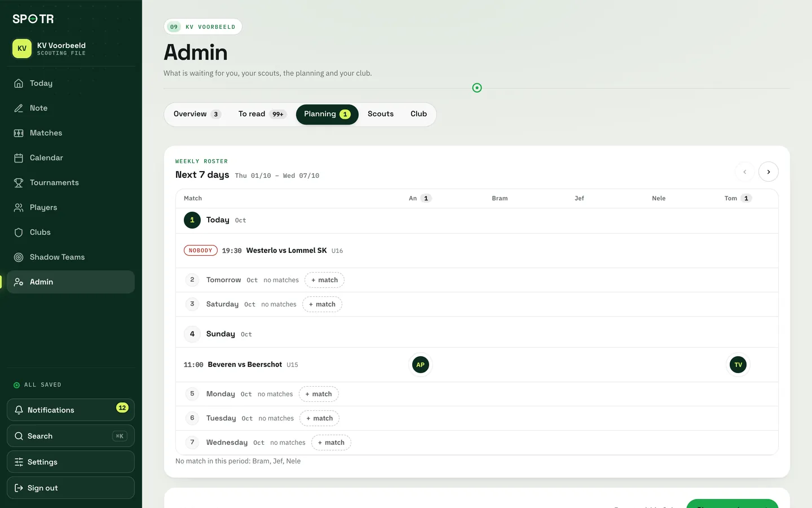Click the Notifications bell icon
This screenshot has width=812, height=508.
click(x=19, y=410)
